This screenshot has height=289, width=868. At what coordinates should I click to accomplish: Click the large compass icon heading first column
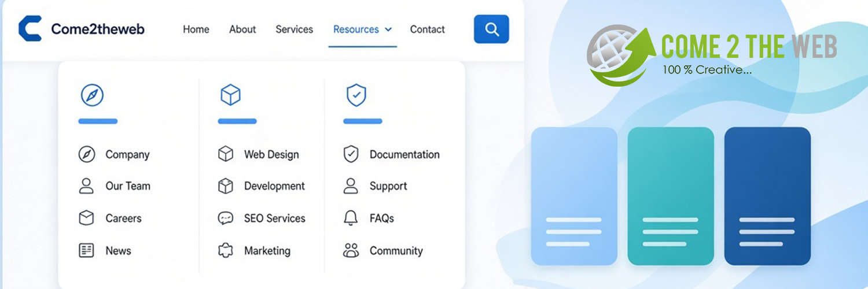click(92, 95)
